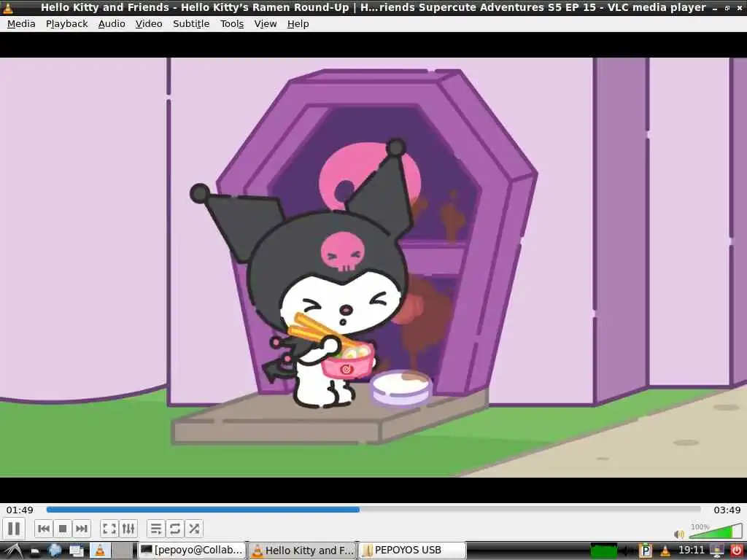Mute audio via speaker icon
This screenshot has height=560, width=747.
[679, 534]
